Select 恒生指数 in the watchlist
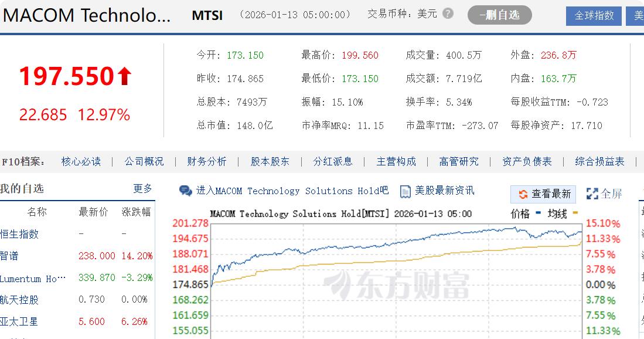The height and width of the screenshot is (339, 644). pos(19,234)
